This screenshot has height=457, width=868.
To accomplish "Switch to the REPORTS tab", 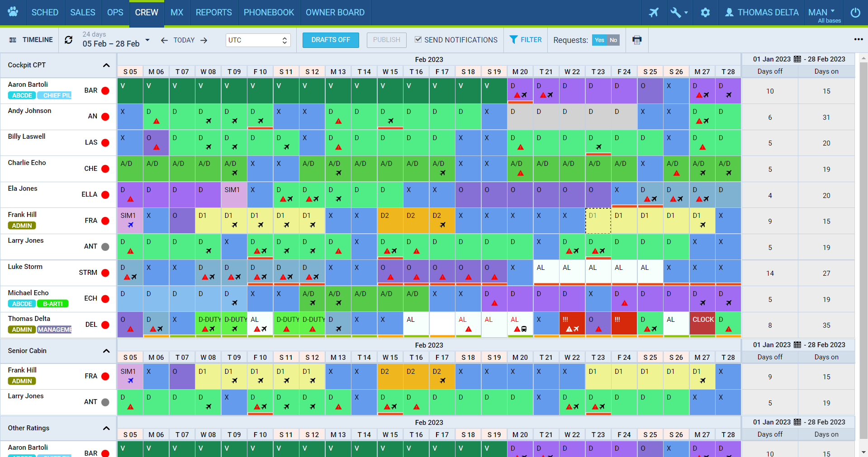I will pos(213,13).
